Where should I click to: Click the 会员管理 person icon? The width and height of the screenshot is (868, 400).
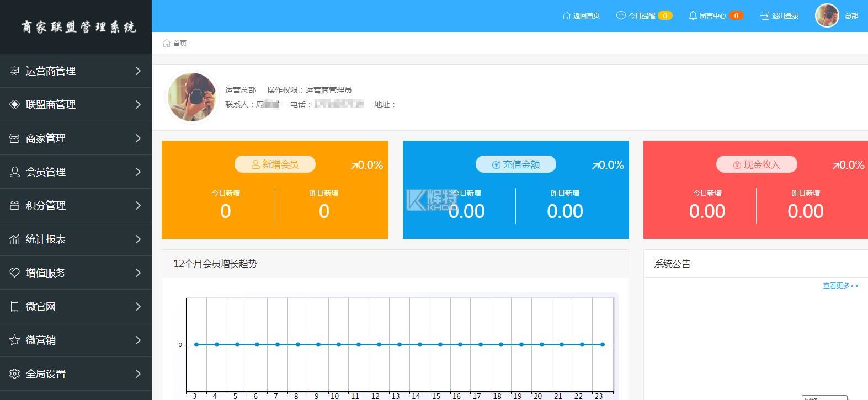14,172
